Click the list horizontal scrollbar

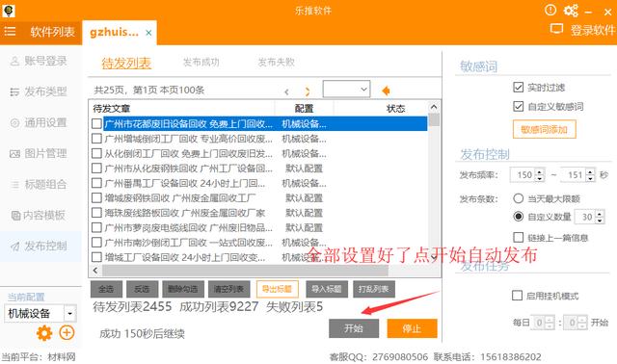pyautogui.click(x=245, y=271)
